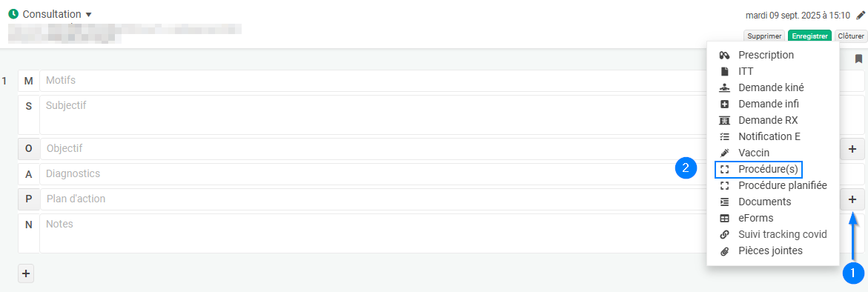Click into the Motifs field
Screen dimensions: 868x292
pos(374,81)
